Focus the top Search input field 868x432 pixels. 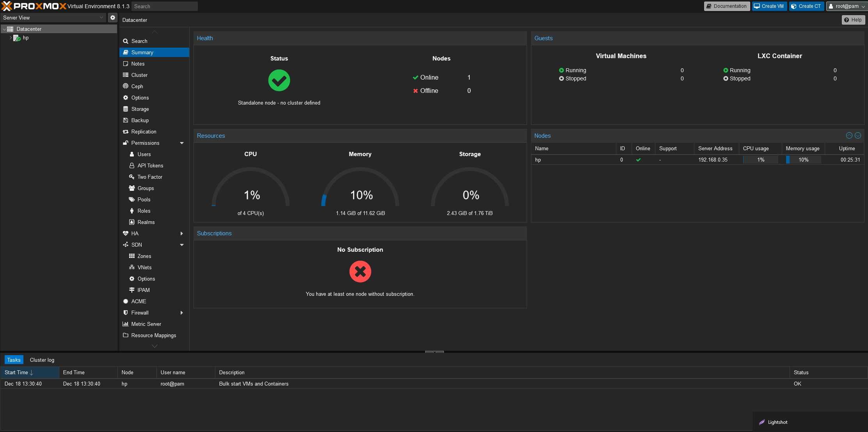click(x=165, y=6)
